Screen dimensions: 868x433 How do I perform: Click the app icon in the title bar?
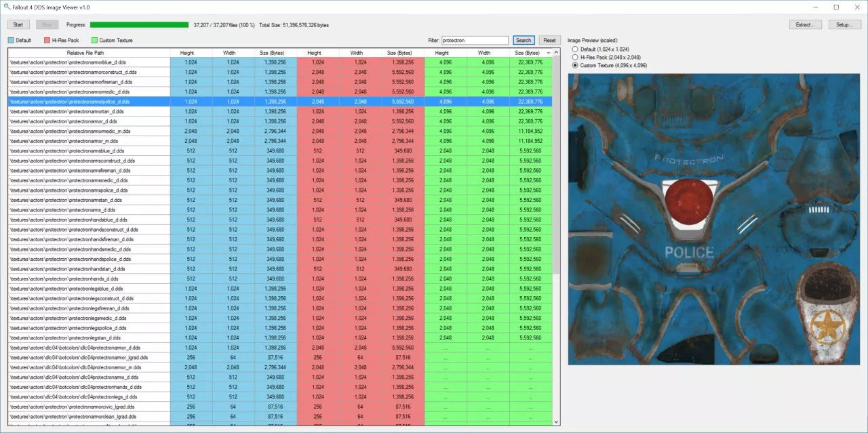[7, 7]
